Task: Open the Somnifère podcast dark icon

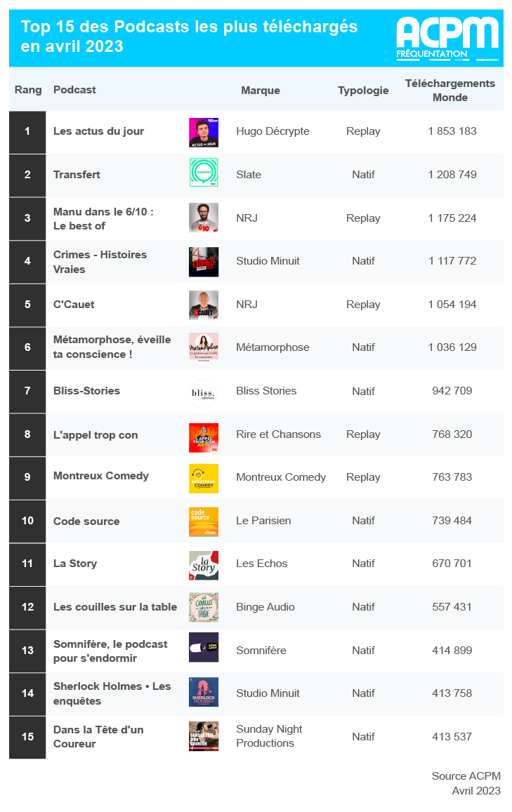Action: pos(204,647)
